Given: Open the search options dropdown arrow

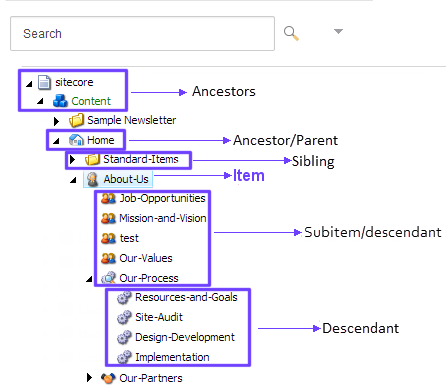Looking at the screenshot, I should pos(338,31).
